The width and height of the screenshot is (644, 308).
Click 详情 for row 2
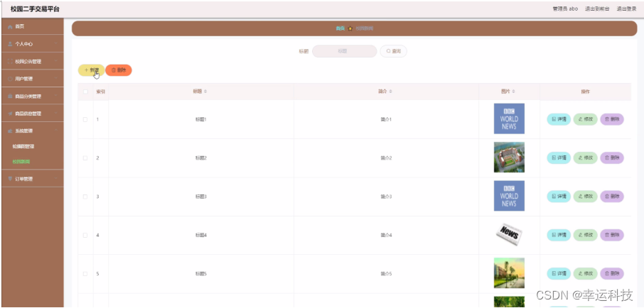coord(559,158)
